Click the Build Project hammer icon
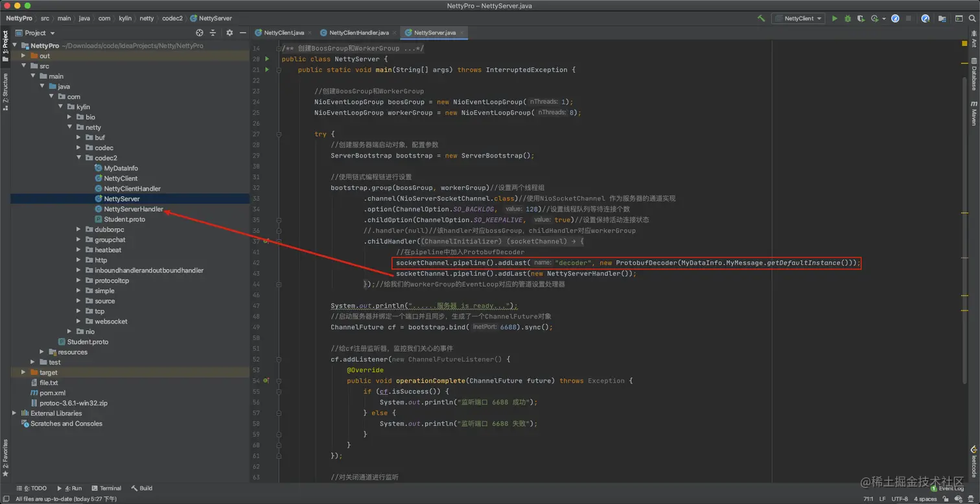Image resolution: width=980 pixels, height=504 pixels. pos(761,19)
